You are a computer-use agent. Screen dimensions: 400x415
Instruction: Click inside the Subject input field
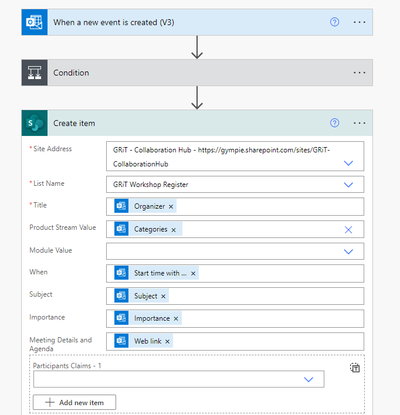[x=235, y=296]
